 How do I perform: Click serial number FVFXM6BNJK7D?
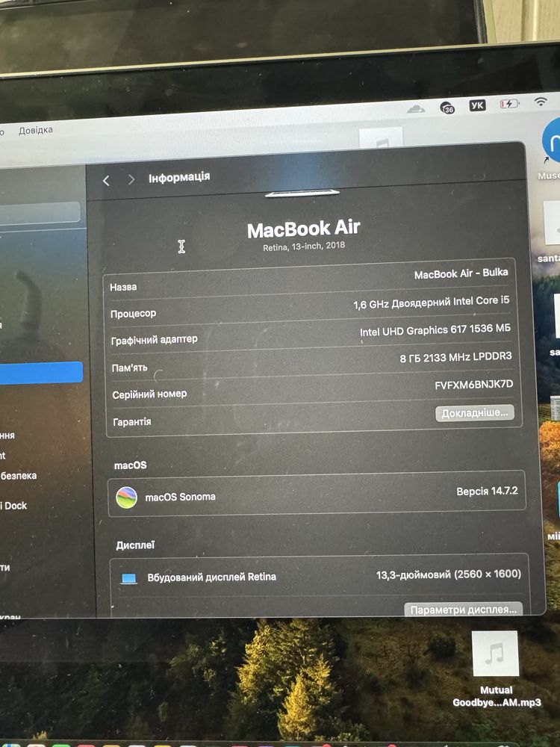(x=474, y=385)
